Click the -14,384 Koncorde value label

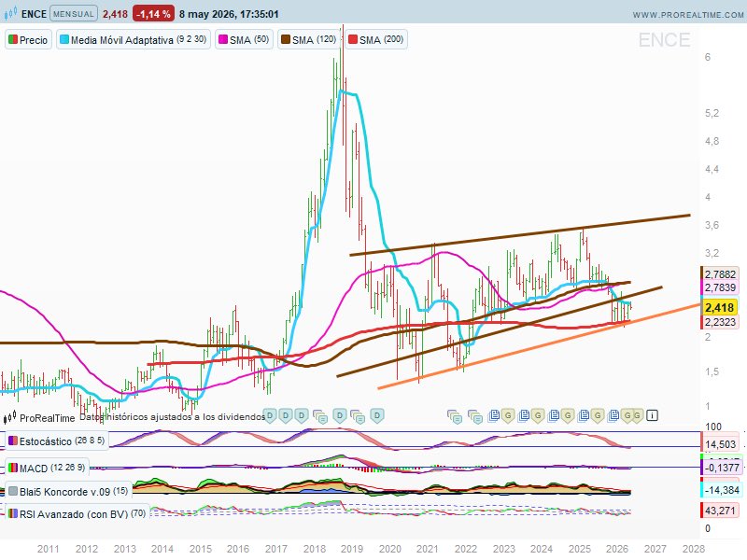point(721,489)
